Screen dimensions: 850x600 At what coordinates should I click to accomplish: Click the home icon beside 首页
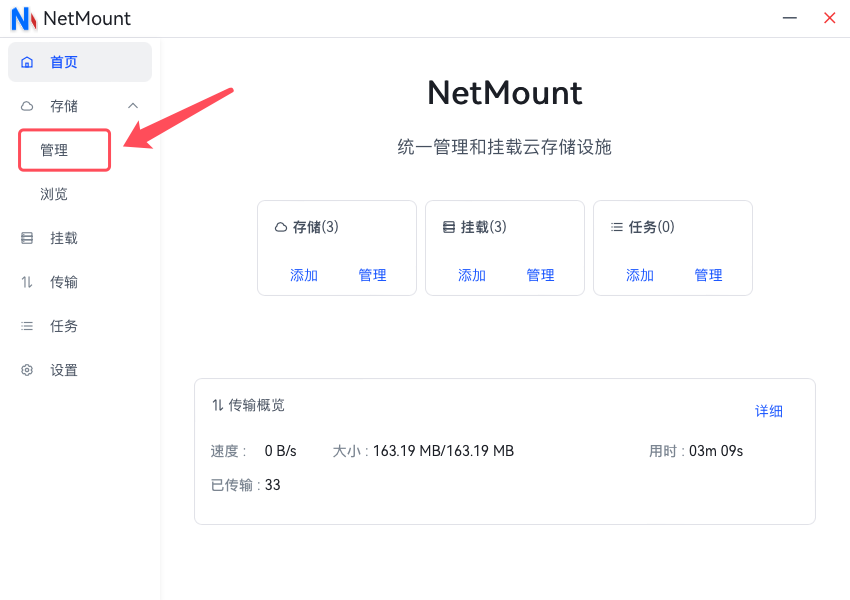(x=27, y=62)
